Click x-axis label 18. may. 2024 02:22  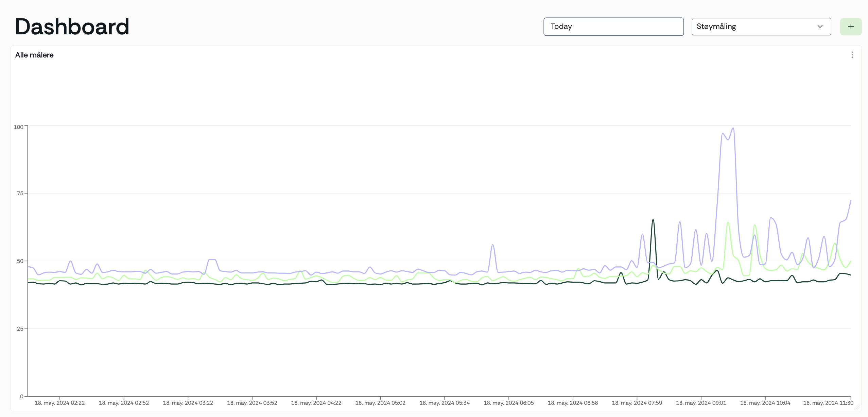click(60, 403)
